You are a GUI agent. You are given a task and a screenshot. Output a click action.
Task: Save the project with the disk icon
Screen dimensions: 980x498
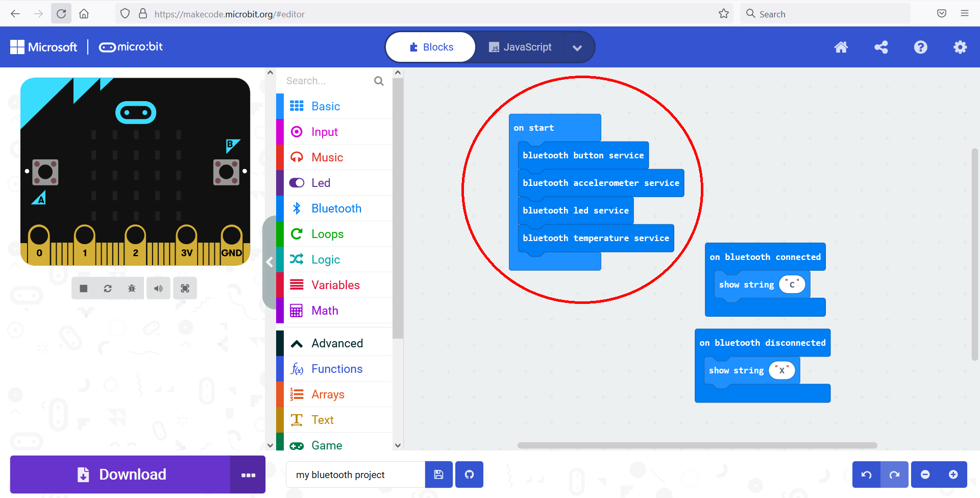pos(439,475)
